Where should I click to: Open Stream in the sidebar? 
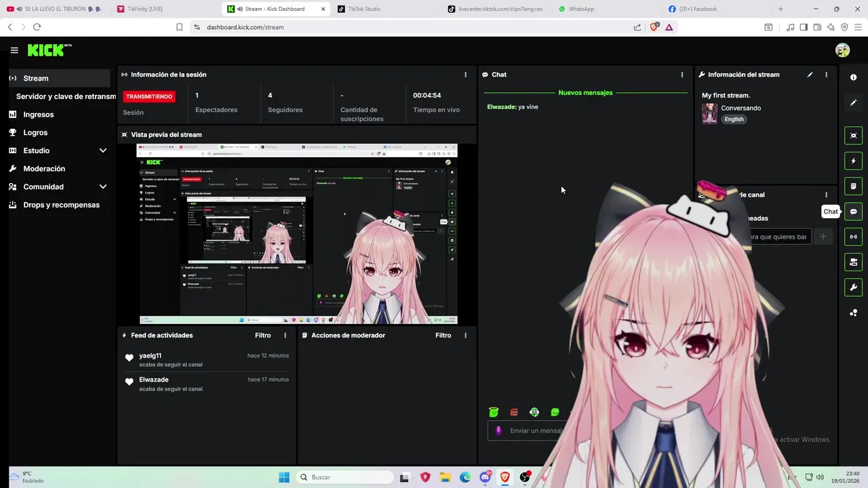(59, 78)
